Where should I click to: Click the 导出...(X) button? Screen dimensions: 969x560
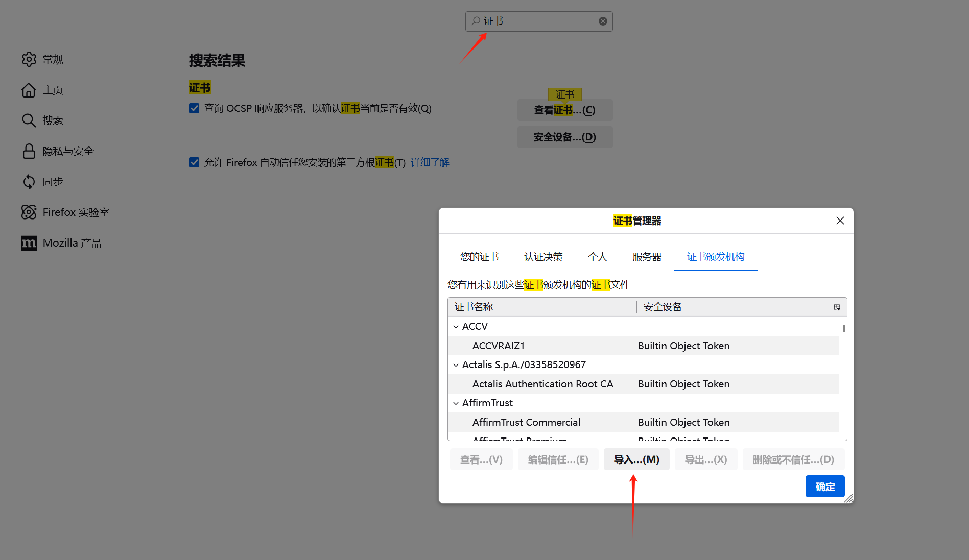click(706, 459)
